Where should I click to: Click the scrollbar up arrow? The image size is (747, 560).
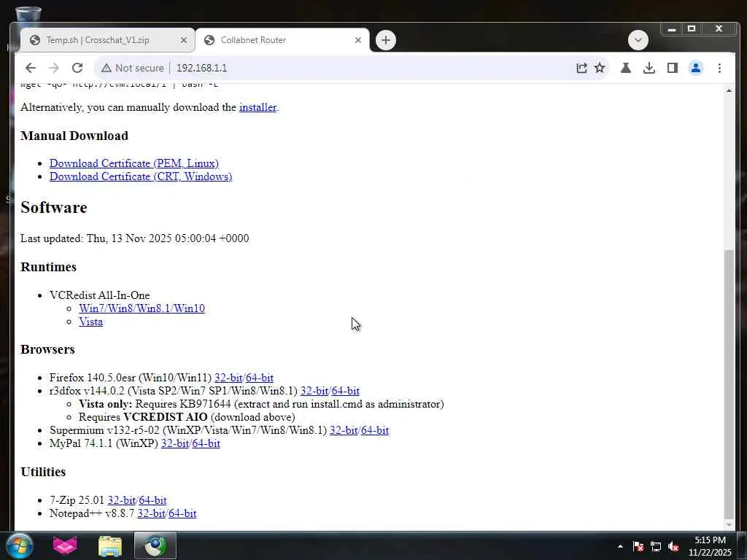pyautogui.click(x=729, y=90)
